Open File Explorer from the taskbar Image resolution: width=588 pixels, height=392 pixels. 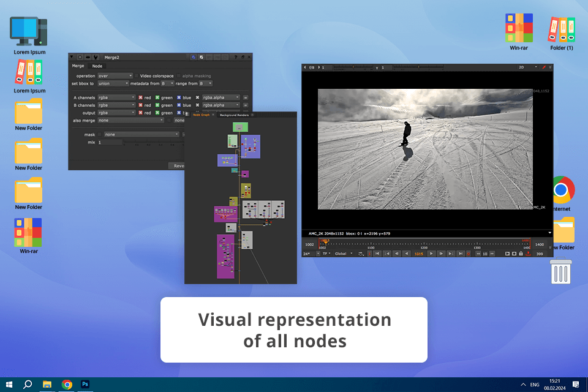pos(47,385)
